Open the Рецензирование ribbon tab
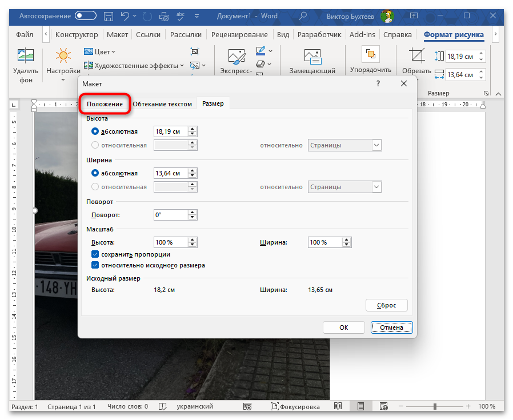 [239, 34]
